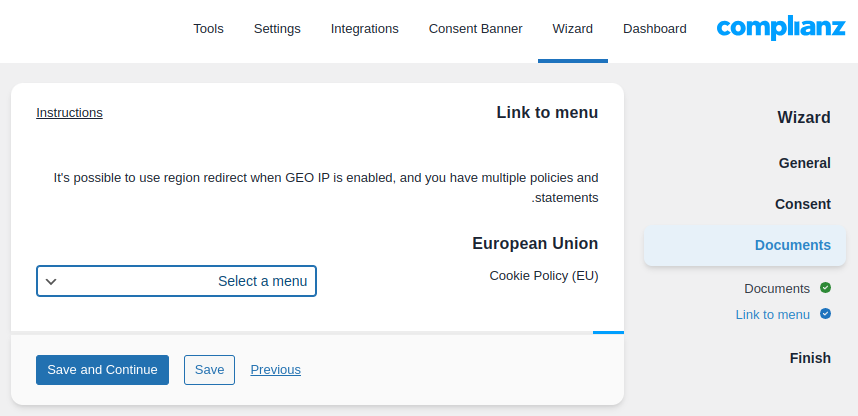The image size is (858, 416).
Task: Open the Dashboard tab
Action: tap(654, 29)
